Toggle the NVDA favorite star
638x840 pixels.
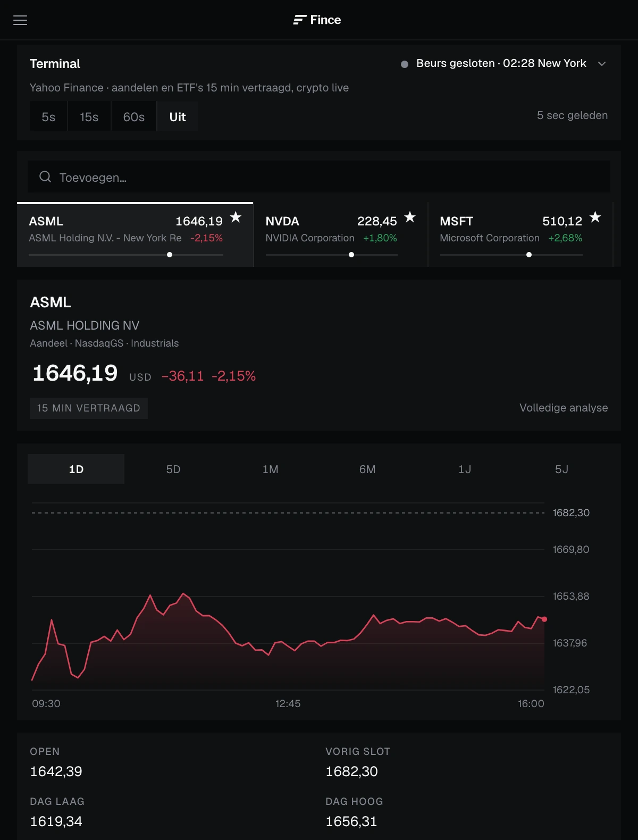[410, 217]
